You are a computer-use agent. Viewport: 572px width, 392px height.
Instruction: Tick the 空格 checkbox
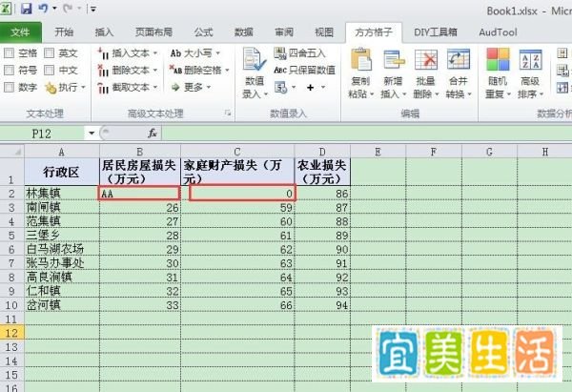(x=10, y=53)
